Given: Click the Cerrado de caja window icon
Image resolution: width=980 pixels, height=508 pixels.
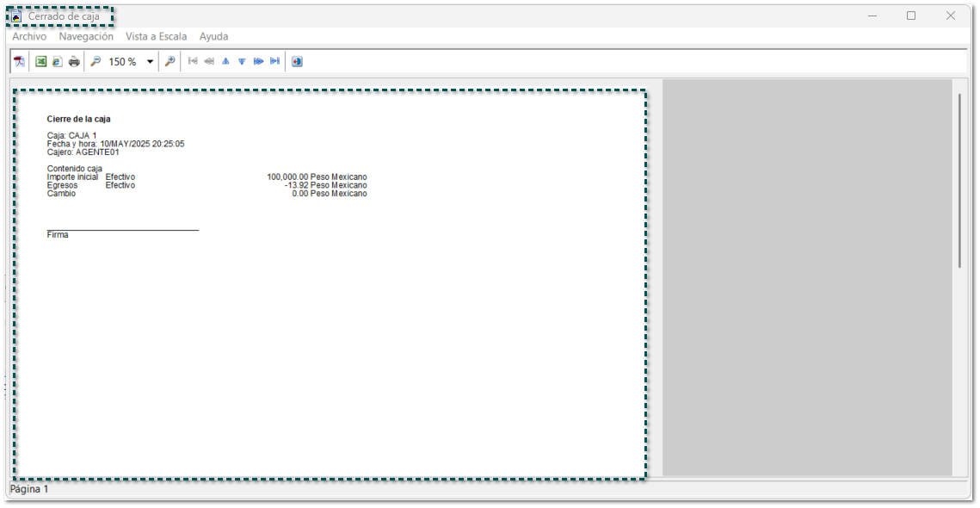Looking at the screenshot, I should [17, 16].
